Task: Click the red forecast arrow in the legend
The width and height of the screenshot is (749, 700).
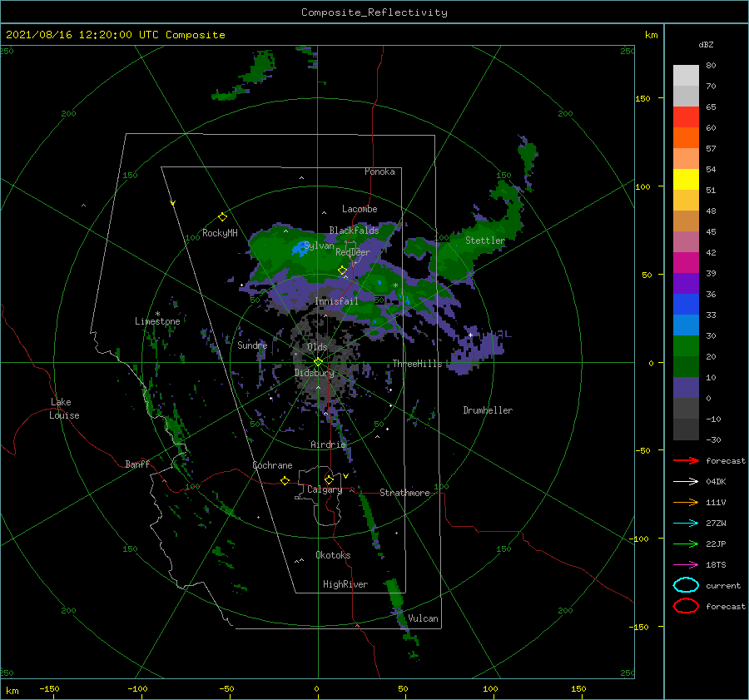Action: (x=686, y=460)
